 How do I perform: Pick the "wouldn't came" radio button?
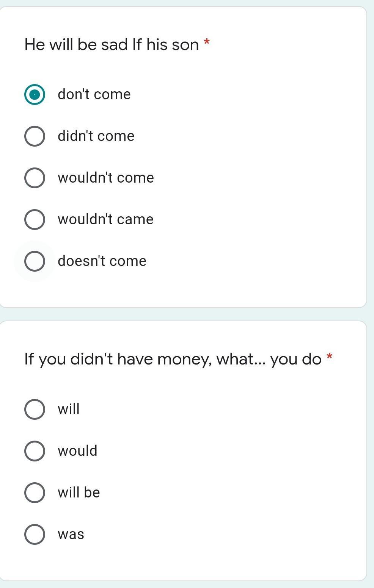[x=35, y=219]
